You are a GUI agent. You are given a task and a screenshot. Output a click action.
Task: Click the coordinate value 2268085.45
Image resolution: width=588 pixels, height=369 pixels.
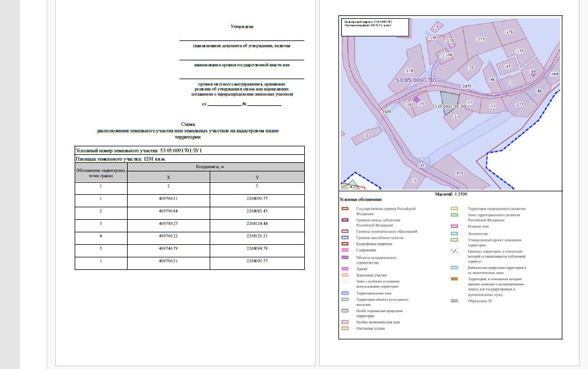click(257, 211)
